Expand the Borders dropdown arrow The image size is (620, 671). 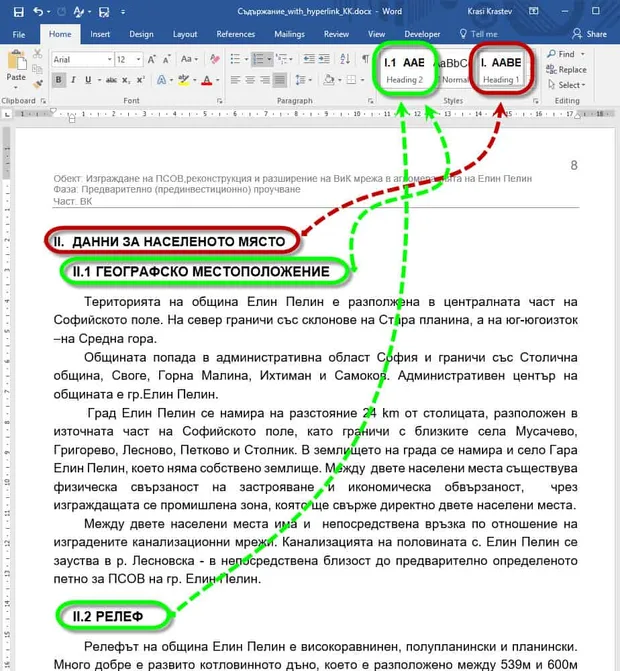coord(362,80)
